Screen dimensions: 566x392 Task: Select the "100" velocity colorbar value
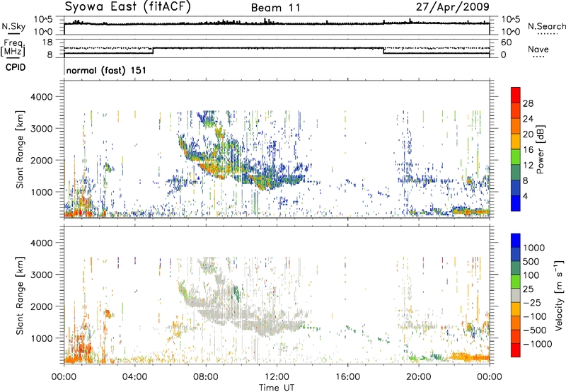tap(531, 275)
